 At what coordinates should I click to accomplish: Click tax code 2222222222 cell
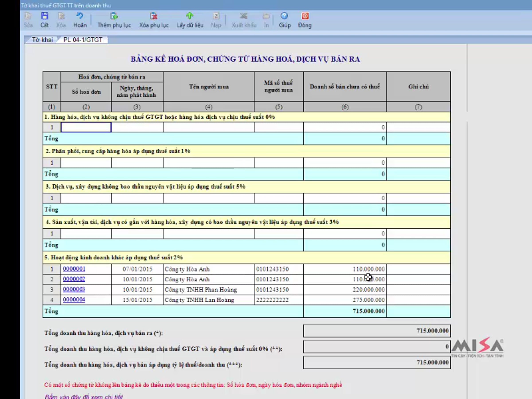pyautogui.click(x=279, y=300)
